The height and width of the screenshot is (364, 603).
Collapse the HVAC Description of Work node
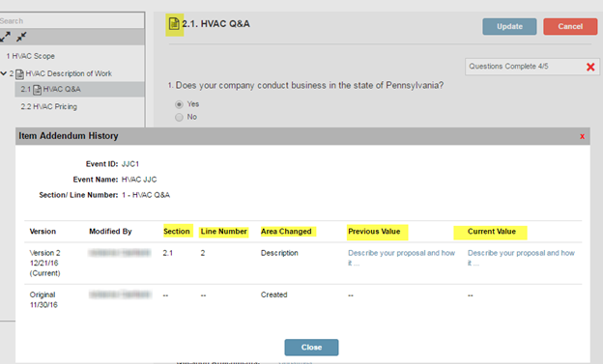4,73
